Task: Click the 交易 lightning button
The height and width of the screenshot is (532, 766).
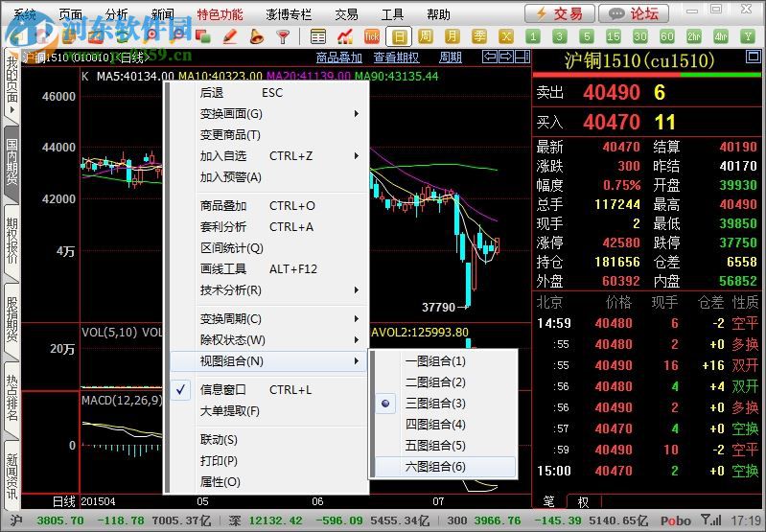Action: [560, 13]
